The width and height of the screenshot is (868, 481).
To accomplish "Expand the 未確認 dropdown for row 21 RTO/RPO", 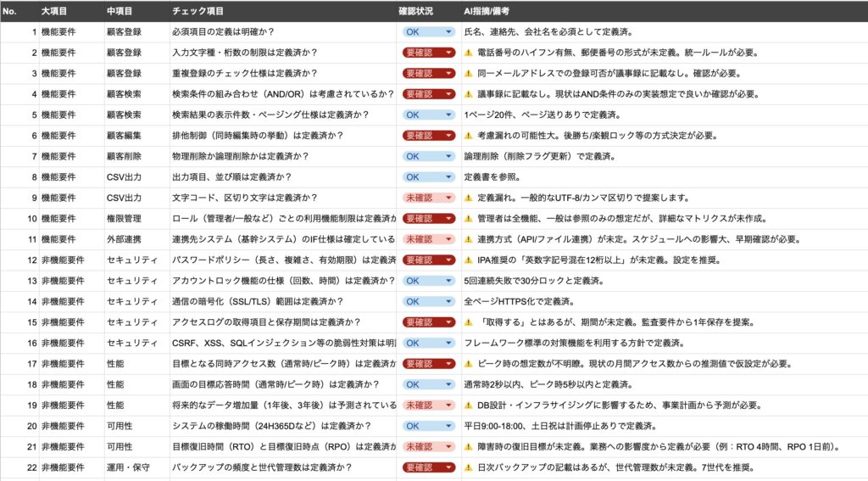I will pyautogui.click(x=448, y=447).
